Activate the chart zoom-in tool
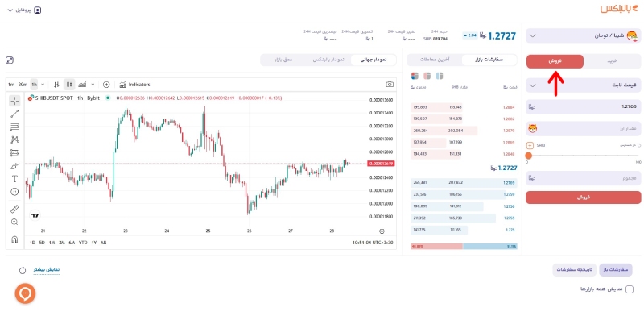The image size is (644, 312). (14, 222)
